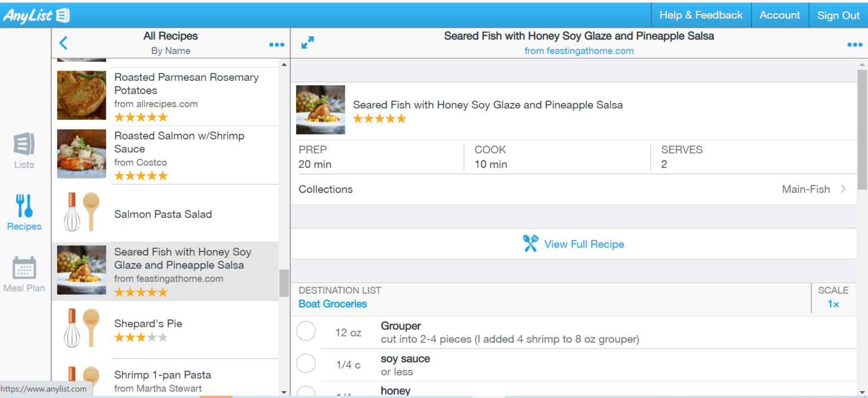Expand recipe to fullscreen with diagonal arrows icon
Viewport: 868px width, 398px height.
point(307,42)
